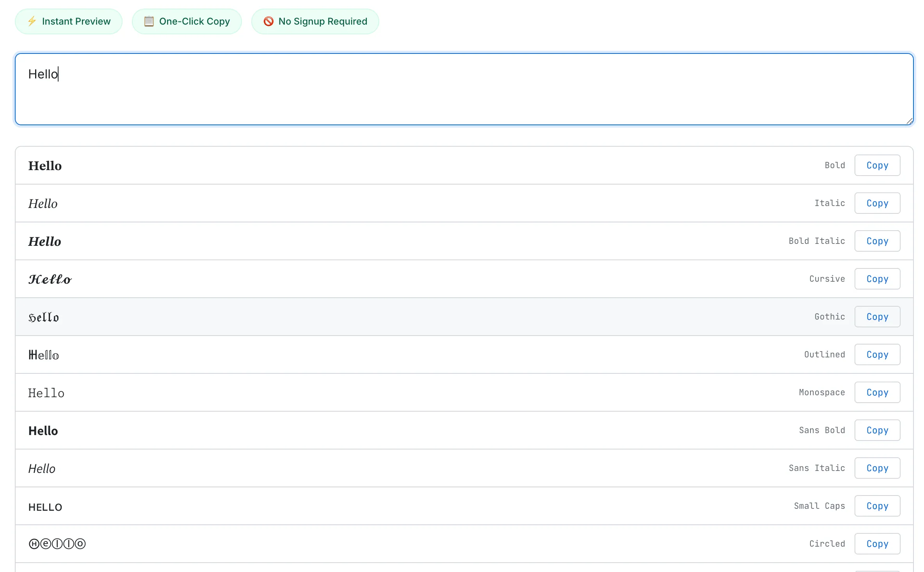The width and height of the screenshot is (924, 572).
Task: Click the clipboard icon next to One-Click Copy
Action: tap(149, 21)
